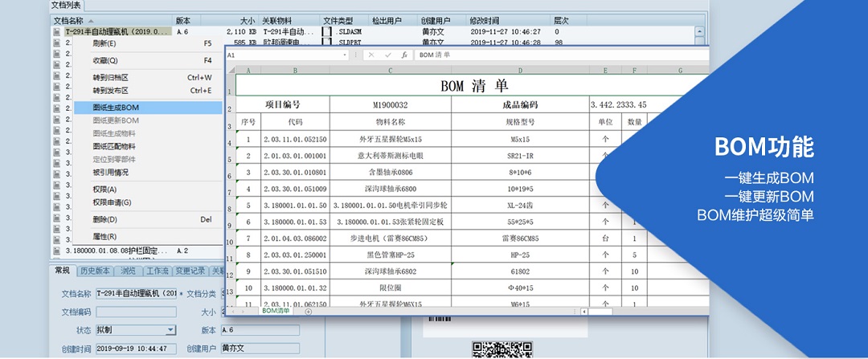This screenshot has height=359, width=868.
Task: Select the BOM清单 sheet tab
Action: (x=276, y=311)
